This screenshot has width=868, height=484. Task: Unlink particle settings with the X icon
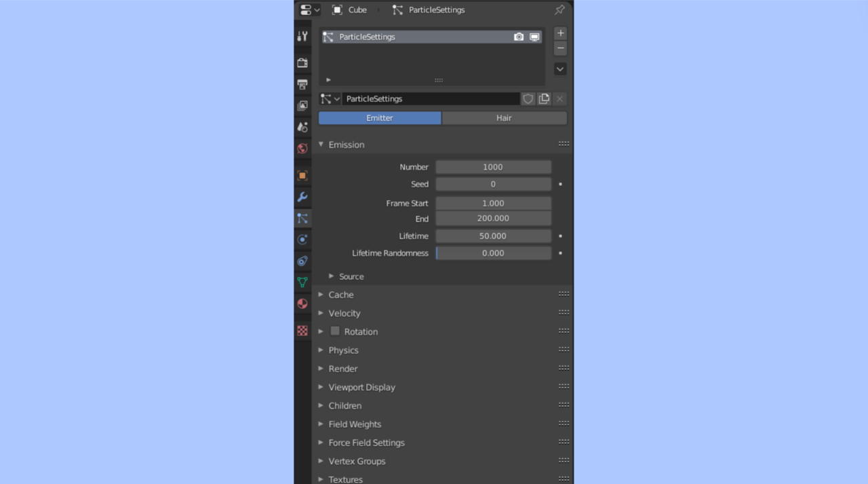click(x=559, y=99)
